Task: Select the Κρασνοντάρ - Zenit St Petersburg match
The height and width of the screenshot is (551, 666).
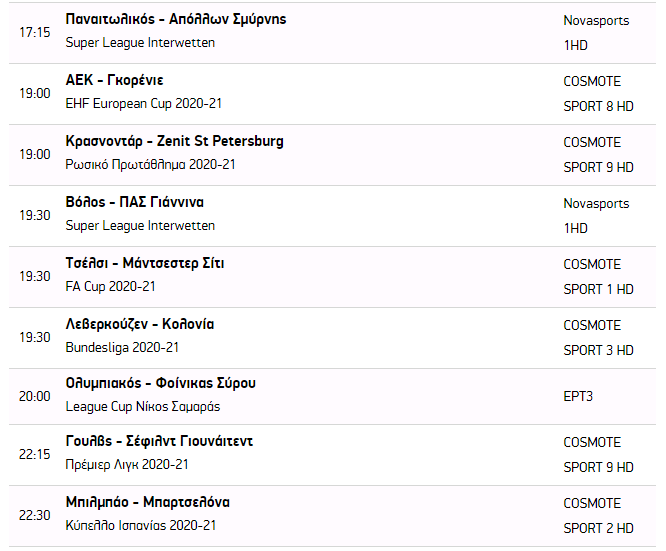Action: coord(174,141)
